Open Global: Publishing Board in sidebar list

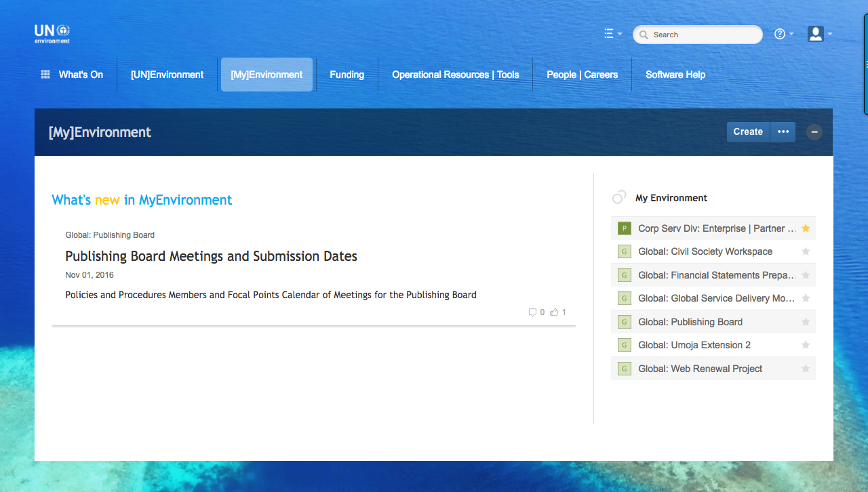[690, 322]
